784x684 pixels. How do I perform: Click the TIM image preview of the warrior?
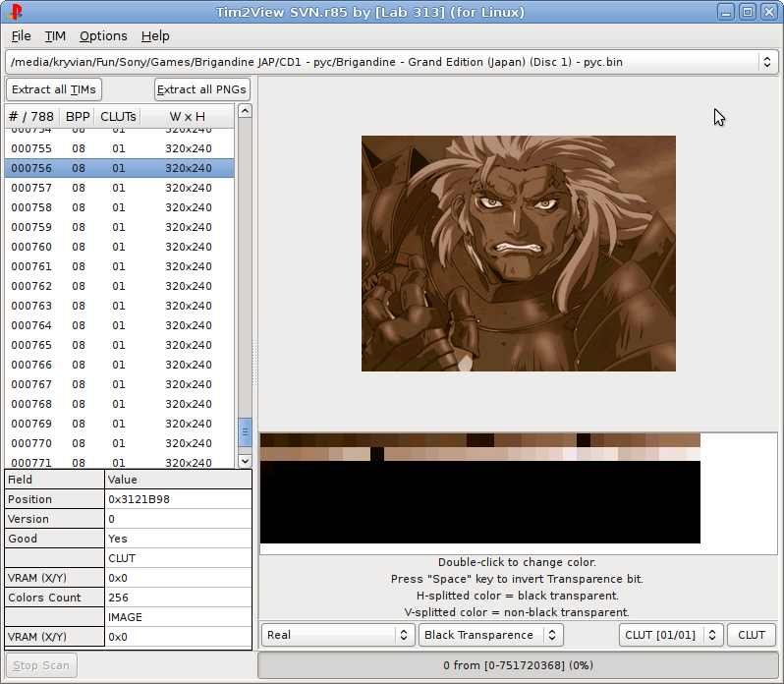519,253
